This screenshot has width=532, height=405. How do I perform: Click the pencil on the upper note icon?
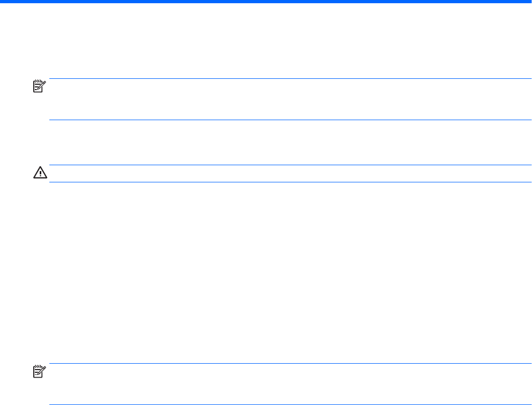point(43,84)
